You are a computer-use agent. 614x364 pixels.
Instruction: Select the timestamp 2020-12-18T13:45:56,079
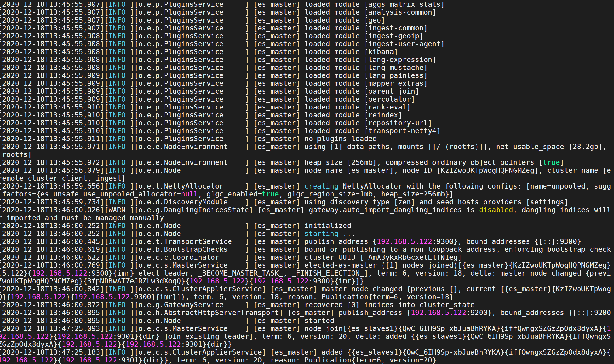pos(51,171)
